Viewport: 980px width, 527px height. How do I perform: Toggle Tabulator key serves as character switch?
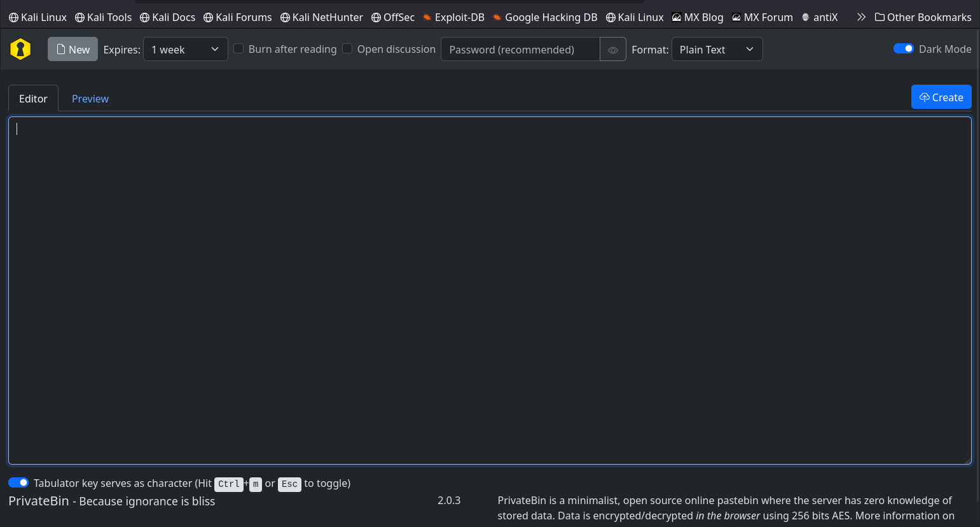click(x=18, y=482)
